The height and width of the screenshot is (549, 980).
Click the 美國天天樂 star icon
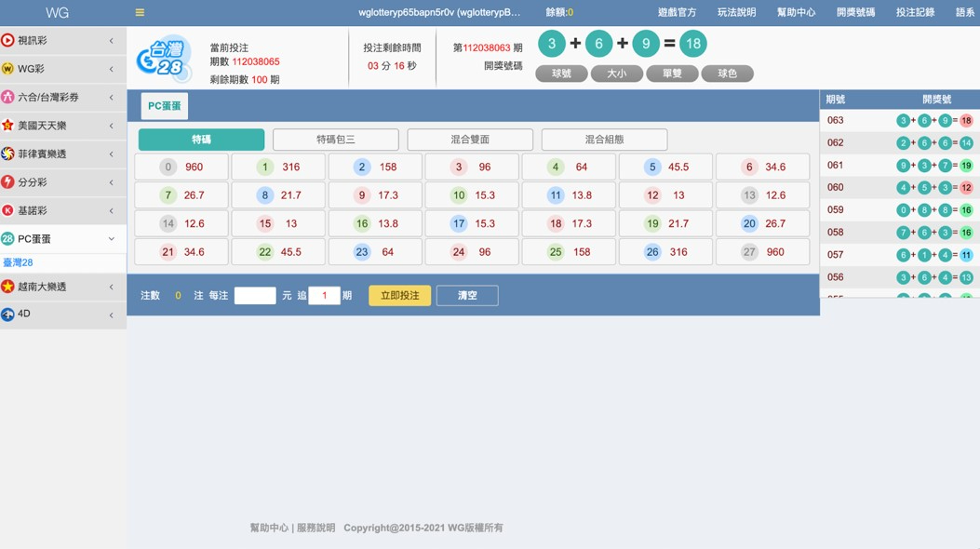pyautogui.click(x=8, y=126)
